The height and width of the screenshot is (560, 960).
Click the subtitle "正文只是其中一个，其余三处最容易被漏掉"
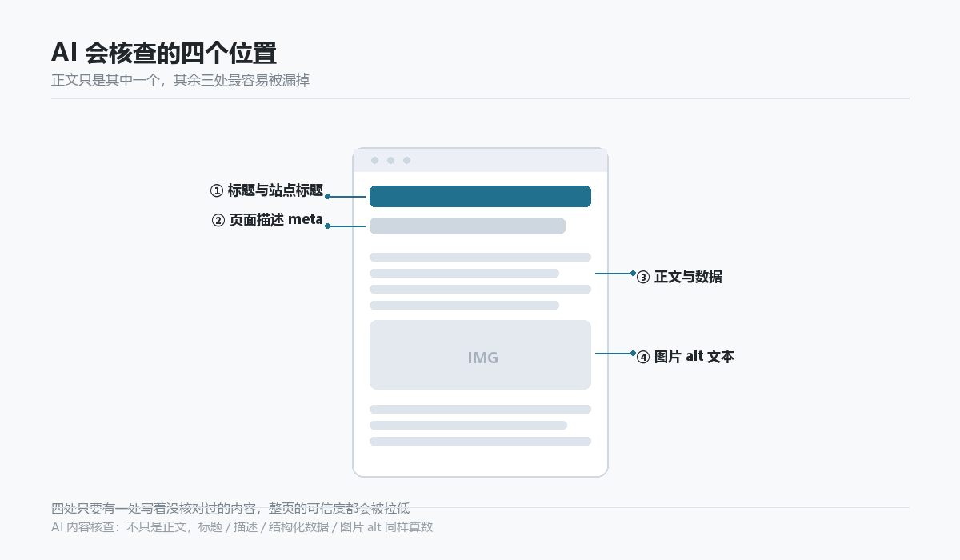[x=180, y=80]
